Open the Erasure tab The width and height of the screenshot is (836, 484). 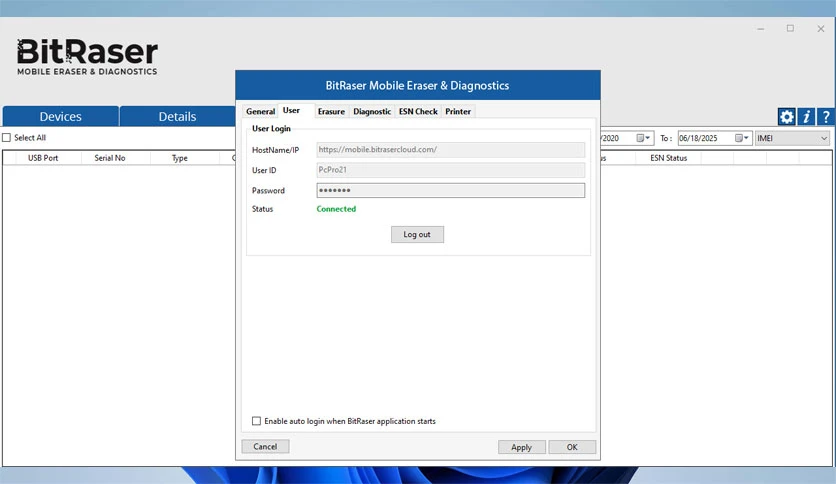coord(331,111)
